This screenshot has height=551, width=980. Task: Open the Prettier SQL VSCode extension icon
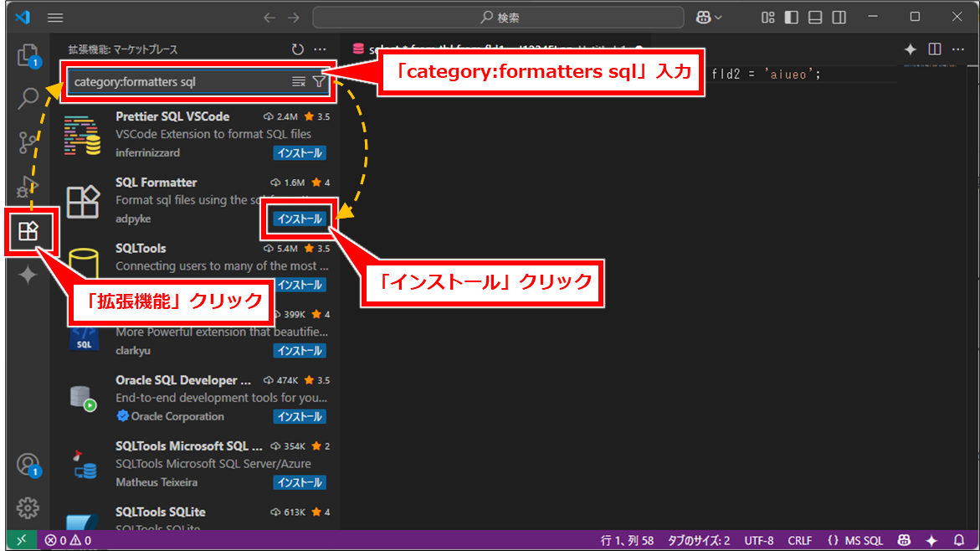[83, 135]
